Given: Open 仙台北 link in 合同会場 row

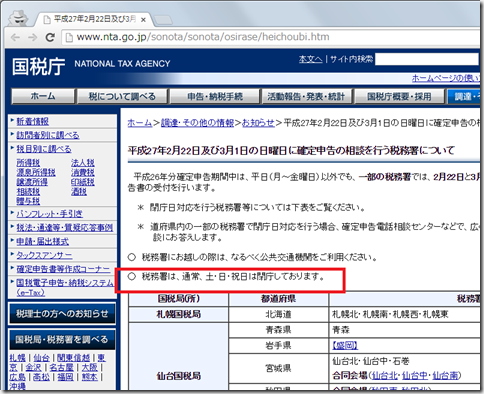Looking at the screenshot, I should click(385, 376).
